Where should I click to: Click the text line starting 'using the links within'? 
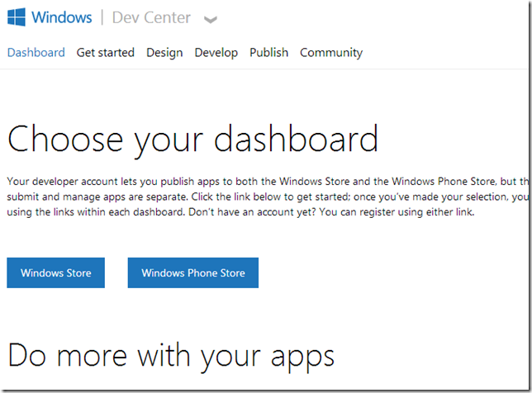240,212
